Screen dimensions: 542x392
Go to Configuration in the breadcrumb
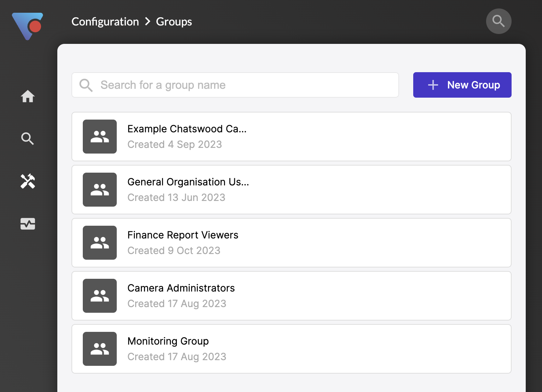pyautogui.click(x=105, y=22)
